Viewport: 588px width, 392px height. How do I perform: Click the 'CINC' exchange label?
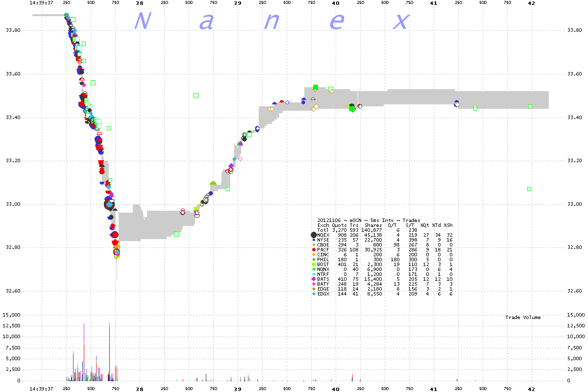323,255
